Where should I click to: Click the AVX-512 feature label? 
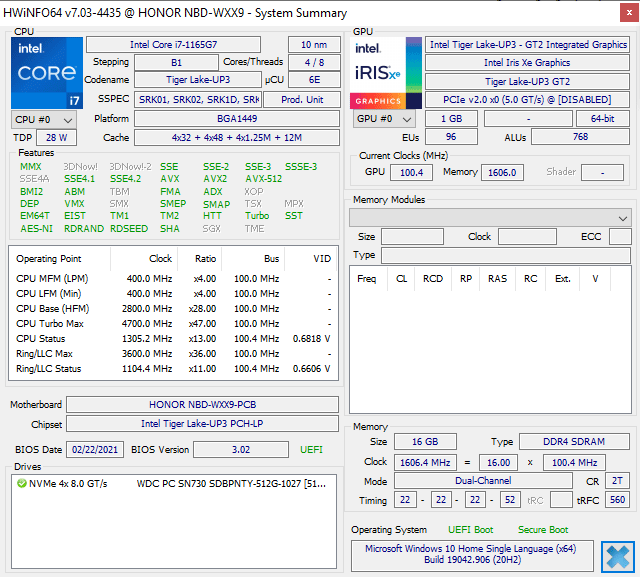(264, 179)
